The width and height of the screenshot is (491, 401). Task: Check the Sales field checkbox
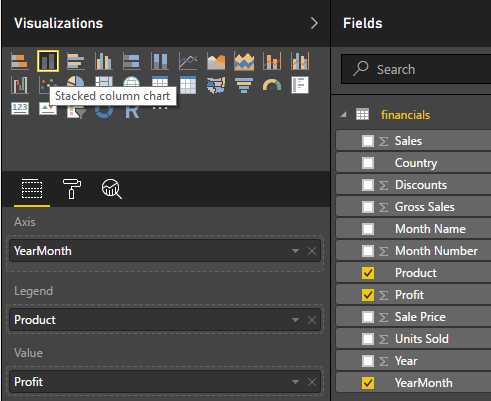click(368, 141)
